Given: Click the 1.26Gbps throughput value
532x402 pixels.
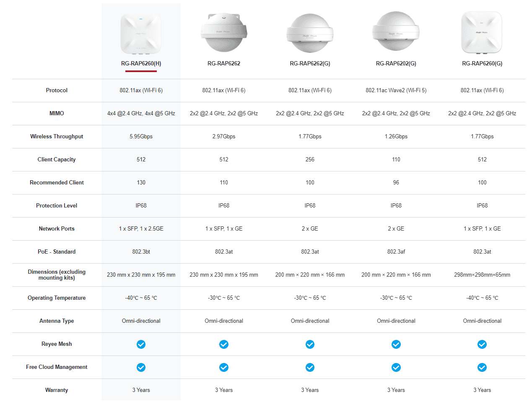Looking at the screenshot, I should (396, 136).
